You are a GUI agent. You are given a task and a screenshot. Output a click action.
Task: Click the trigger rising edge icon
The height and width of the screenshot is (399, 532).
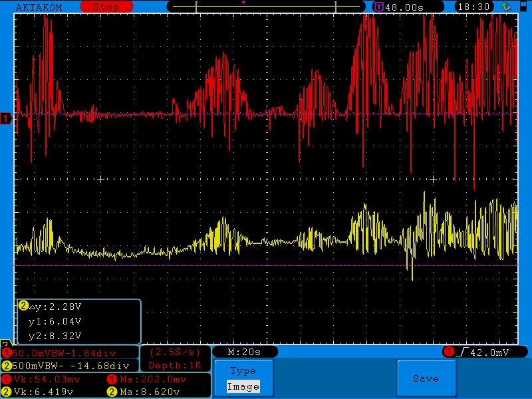coord(462,352)
